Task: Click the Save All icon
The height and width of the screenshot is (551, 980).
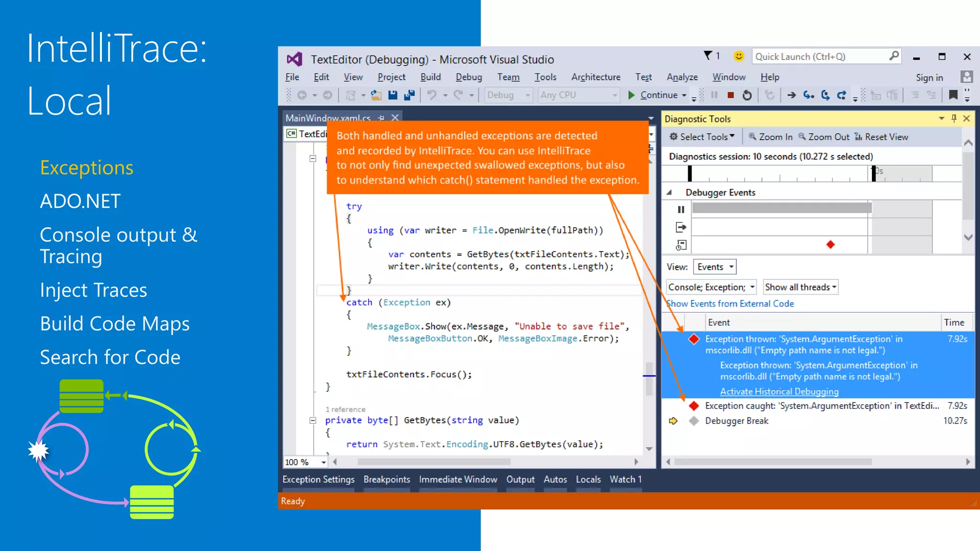Action: (x=409, y=95)
